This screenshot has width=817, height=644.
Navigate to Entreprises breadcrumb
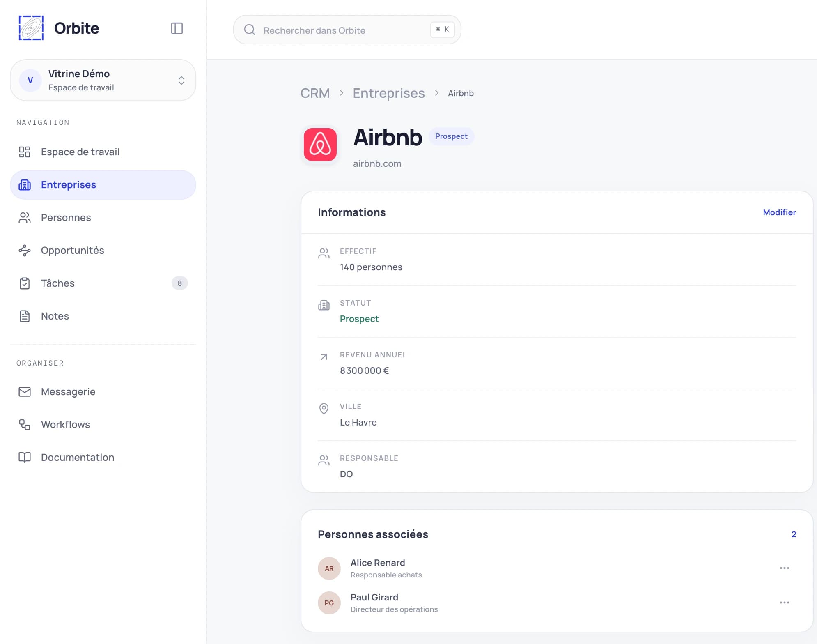point(389,93)
